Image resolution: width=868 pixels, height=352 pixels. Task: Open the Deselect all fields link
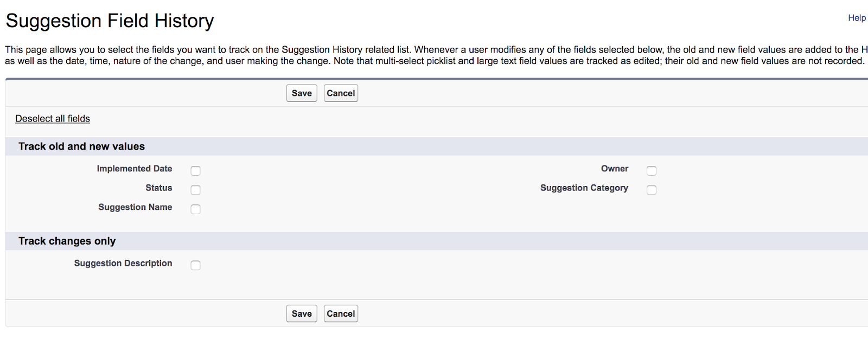click(52, 118)
